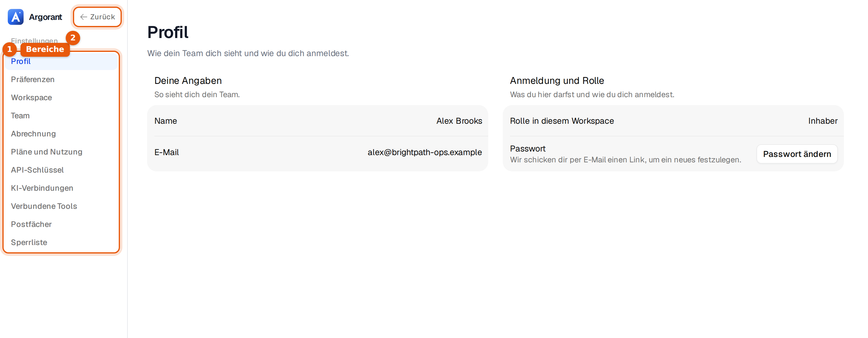Click the Profil page heading
This screenshot has width=868, height=338.
point(168,32)
